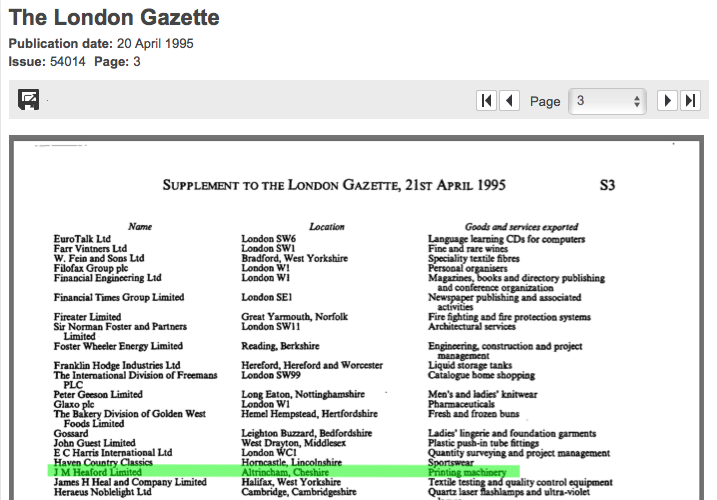Click EuroTalk Ltd in the Name column
The width and height of the screenshot is (717, 500).
click(x=82, y=239)
